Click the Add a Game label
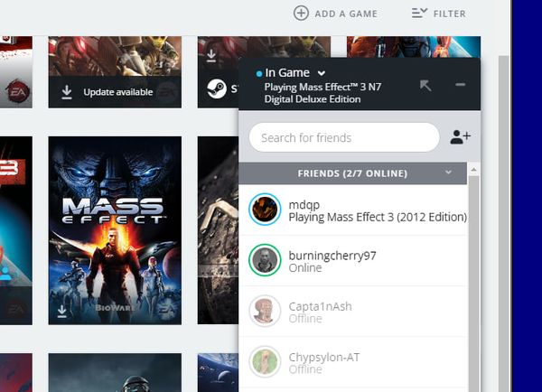This screenshot has height=392, width=542. tap(346, 14)
